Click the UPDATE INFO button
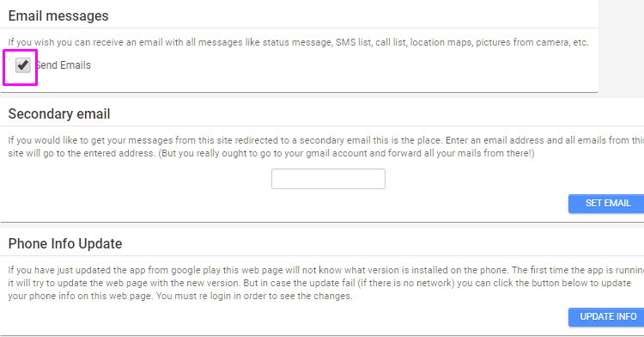This screenshot has width=644, height=337. pyautogui.click(x=606, y=317)
